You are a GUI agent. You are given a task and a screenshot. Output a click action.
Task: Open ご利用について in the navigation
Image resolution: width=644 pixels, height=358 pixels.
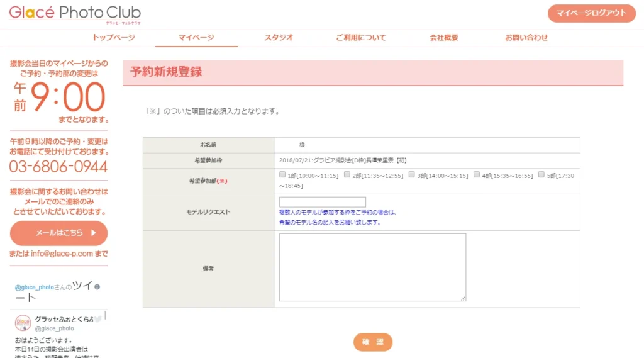tap(361, 38)
